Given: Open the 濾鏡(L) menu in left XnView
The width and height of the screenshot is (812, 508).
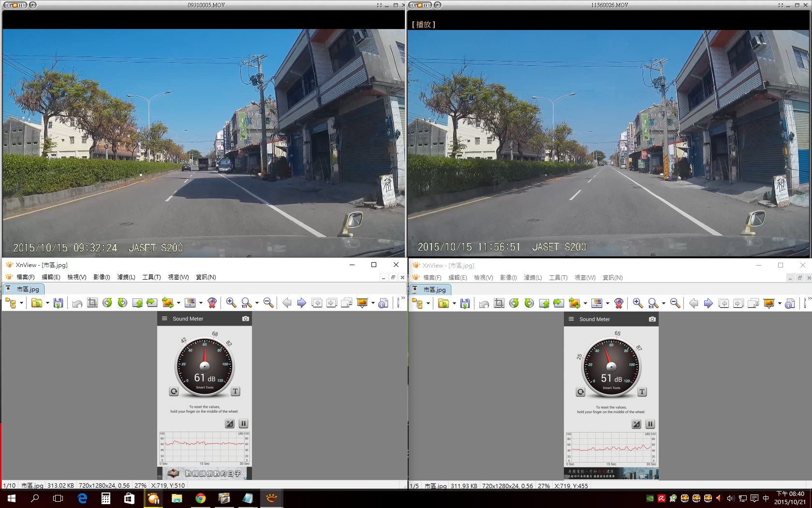Looking at the screenshot, I should coord(126,277).
